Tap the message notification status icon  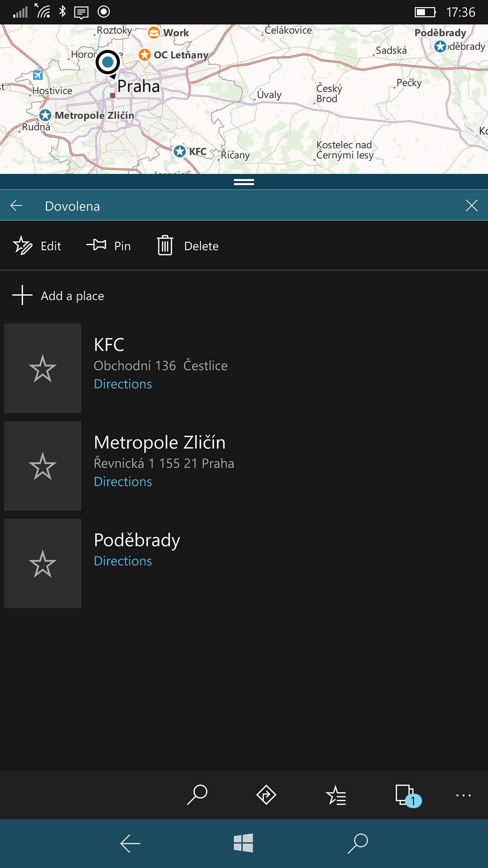pyautogui.click(x=81, y=13)
